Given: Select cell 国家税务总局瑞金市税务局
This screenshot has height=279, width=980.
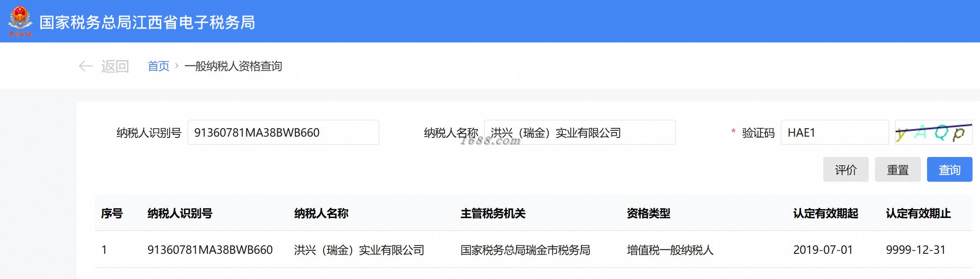Looking at the screenshot, I should [x=525, y=250].
